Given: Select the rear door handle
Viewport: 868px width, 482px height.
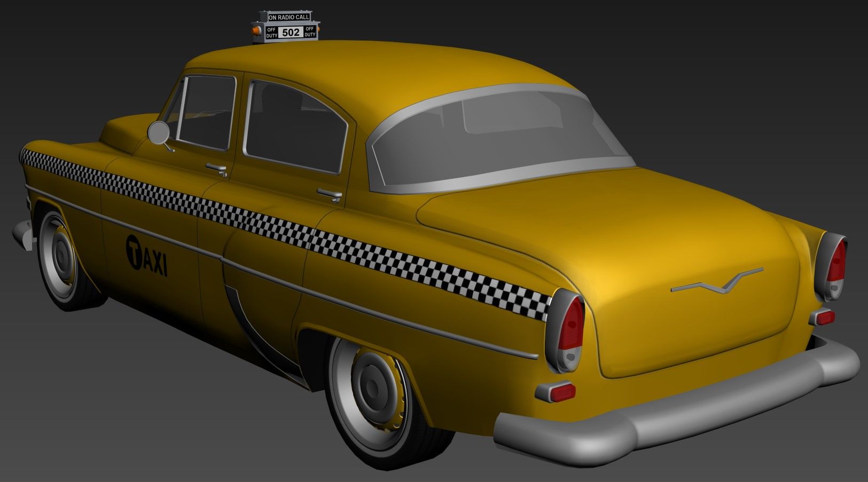Looking at the screenshot, I should (329, 194).
